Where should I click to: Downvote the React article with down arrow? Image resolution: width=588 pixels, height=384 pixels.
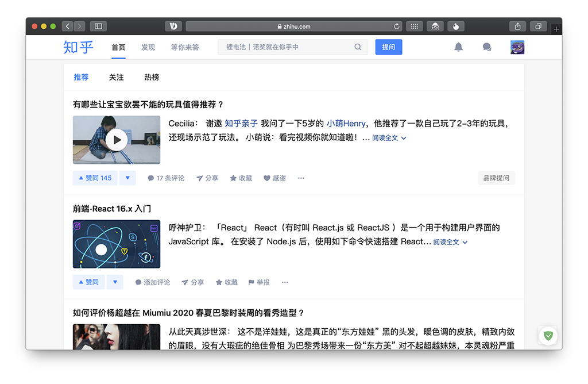(x=115, y=282)
